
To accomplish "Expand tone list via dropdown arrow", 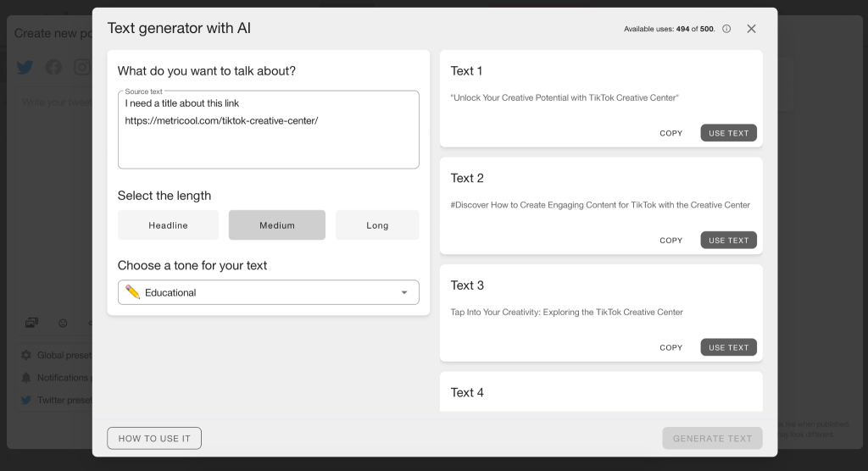I will point(404,293).
